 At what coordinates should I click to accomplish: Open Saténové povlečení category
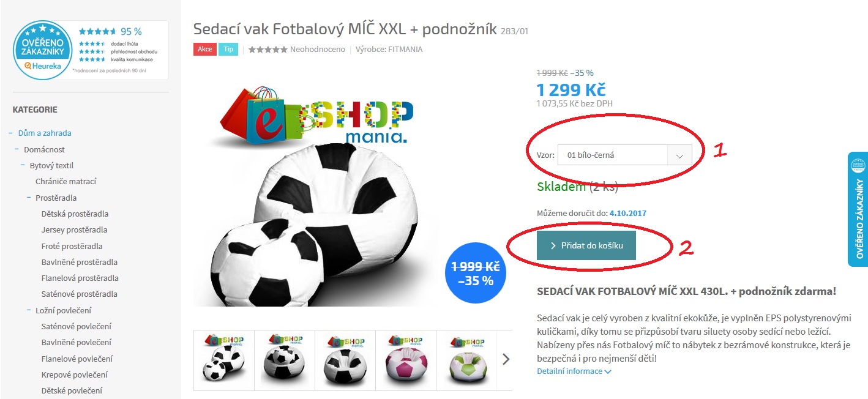(76, 326)
